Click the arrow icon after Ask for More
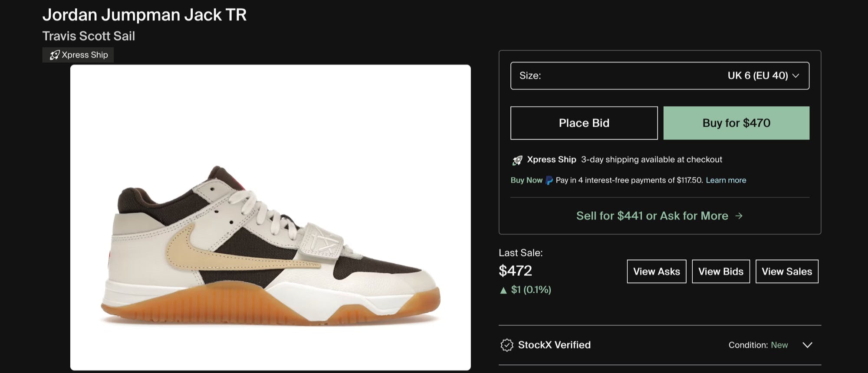868x373 pixels. click(739, 216)
